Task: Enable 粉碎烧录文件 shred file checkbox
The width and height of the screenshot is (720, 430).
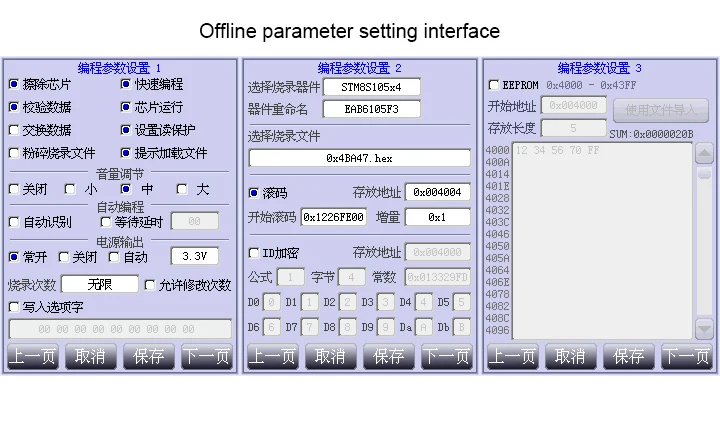Action: click(x=14, y=153)
